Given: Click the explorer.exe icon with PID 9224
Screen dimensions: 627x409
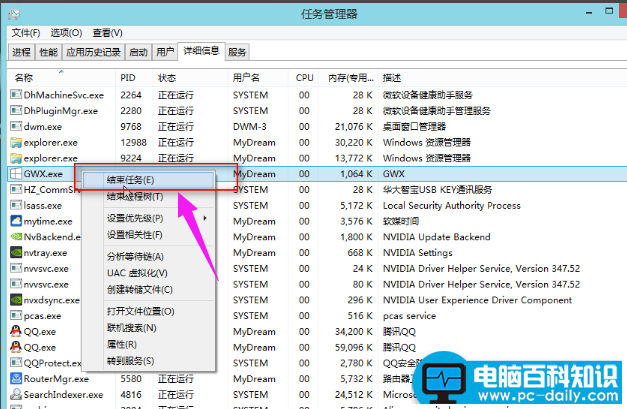Looking at the screenshot, I should pos(16,158).
